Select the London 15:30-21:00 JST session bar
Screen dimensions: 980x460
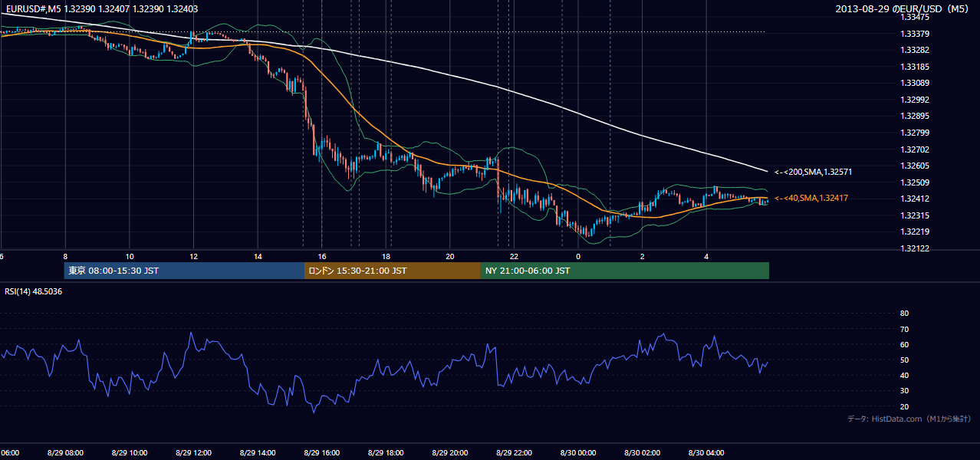click(393, 271)
